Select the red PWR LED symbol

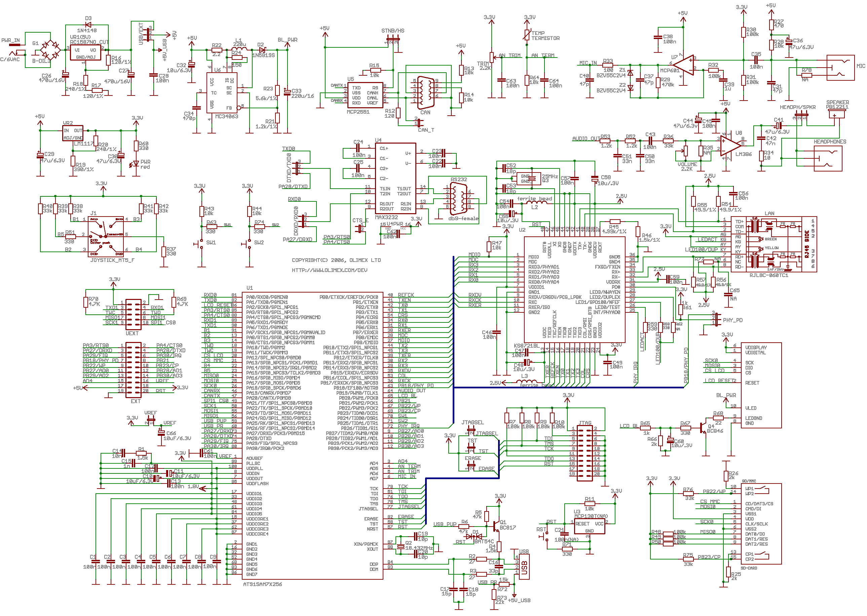136,164
